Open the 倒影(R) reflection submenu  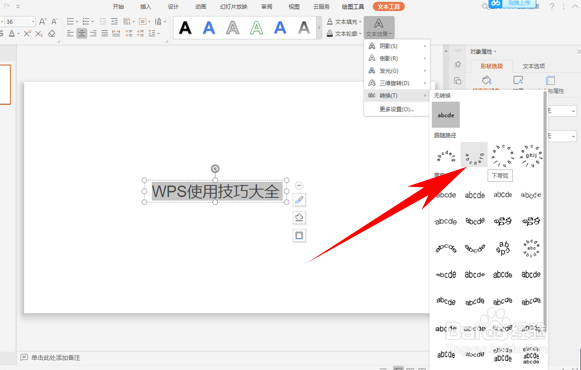397,58
